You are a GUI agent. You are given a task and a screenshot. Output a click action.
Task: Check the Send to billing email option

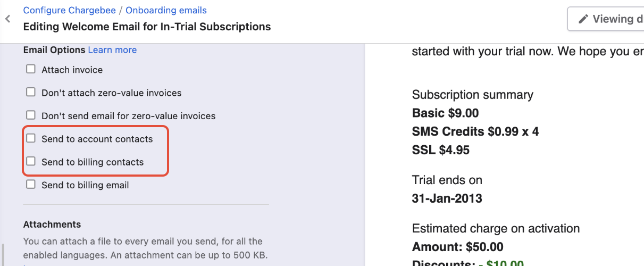coord(31,185)
